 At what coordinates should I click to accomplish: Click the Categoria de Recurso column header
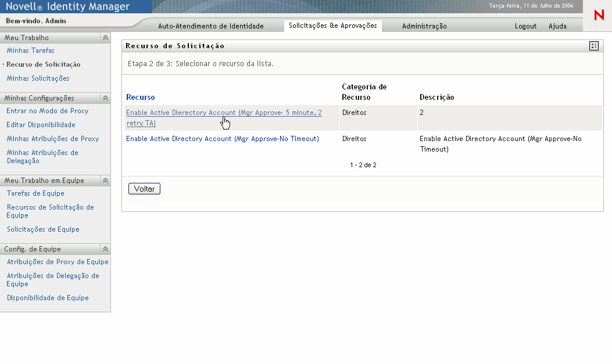pyautogui.click(x=364, y=92)
